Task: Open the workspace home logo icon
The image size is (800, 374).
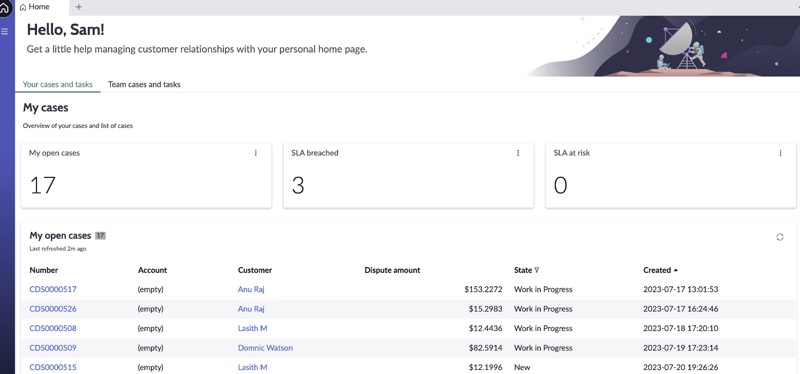Action: pyautogui.click(x=5, y=8)
